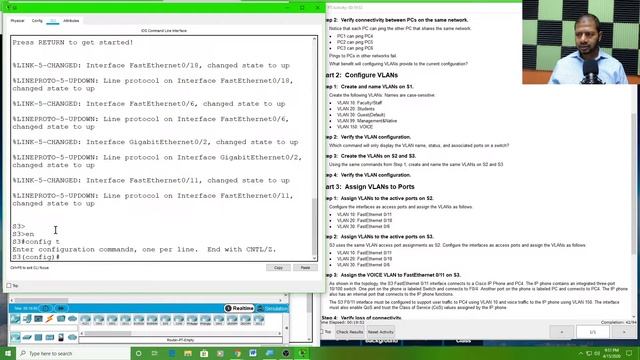Click the device list scroll right arrow
The width and height of the screenshot is (640, 360).
click(280, 333)
